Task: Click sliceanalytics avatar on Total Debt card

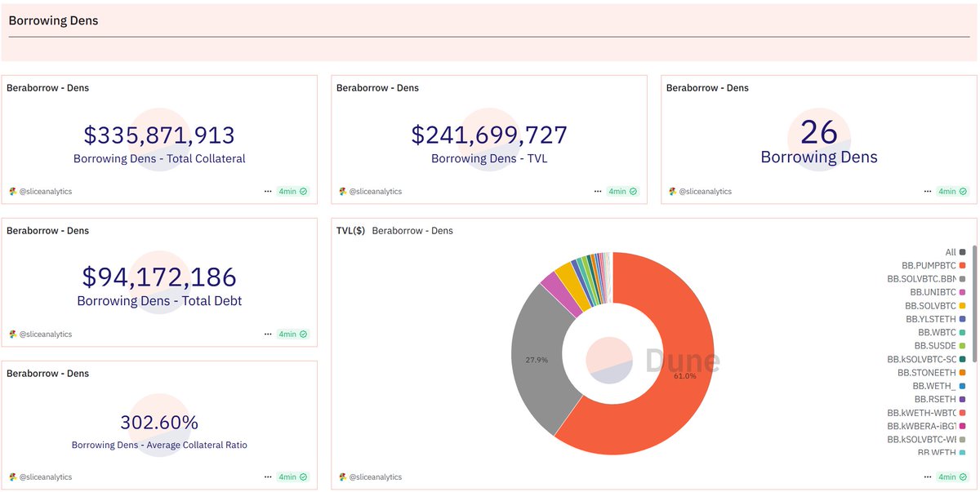Action: [12, 335]
